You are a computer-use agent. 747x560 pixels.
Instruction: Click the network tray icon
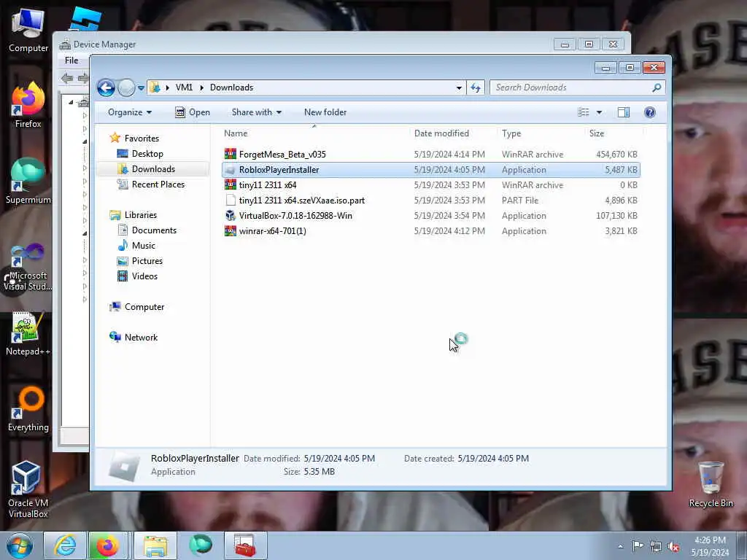pos(656,547)
